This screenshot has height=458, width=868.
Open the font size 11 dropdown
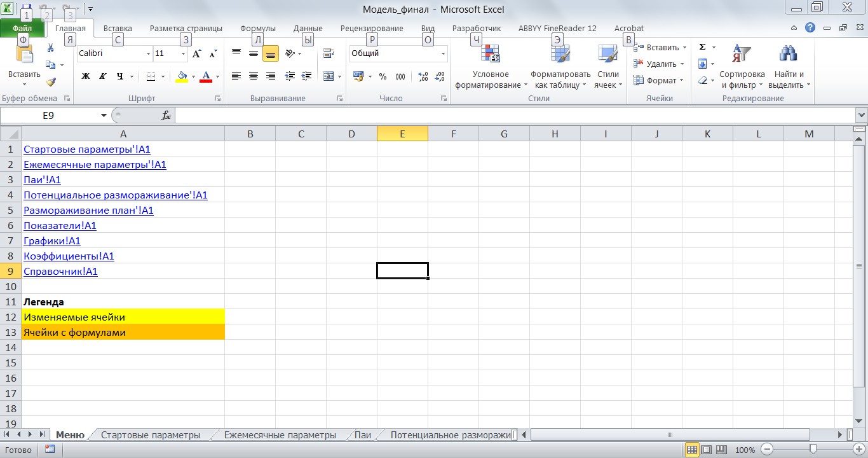[184, 54]
